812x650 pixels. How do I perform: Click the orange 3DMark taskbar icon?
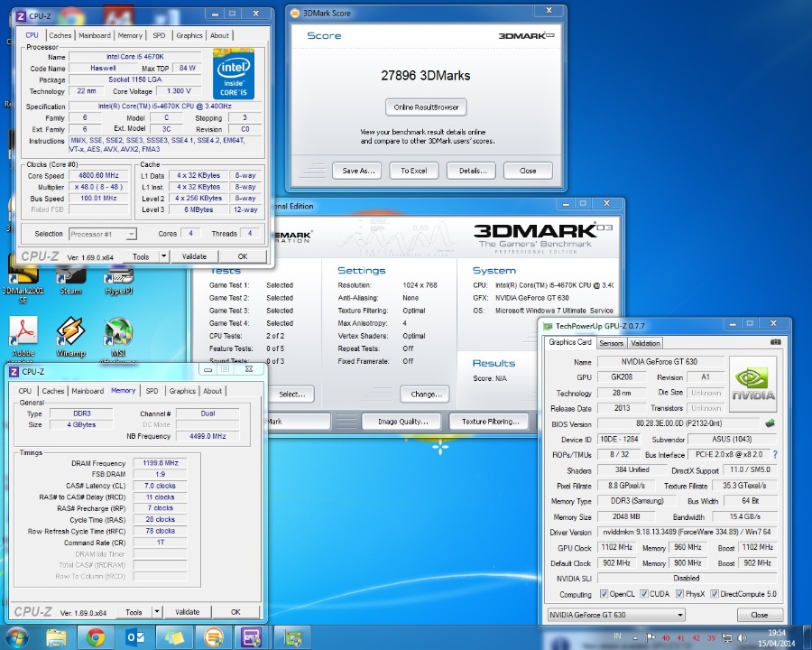coord(213,637)
